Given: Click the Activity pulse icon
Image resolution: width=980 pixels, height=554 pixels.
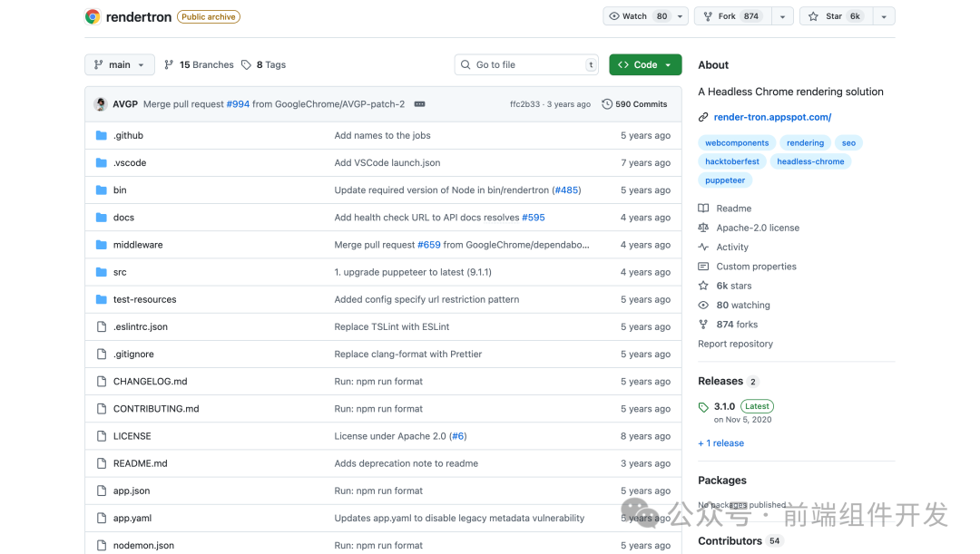Looking at the screenshot, I should 703,247.
